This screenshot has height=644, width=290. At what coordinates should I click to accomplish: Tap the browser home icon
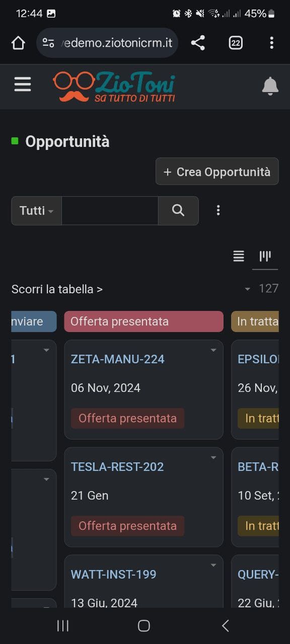[x=18, y=43]
